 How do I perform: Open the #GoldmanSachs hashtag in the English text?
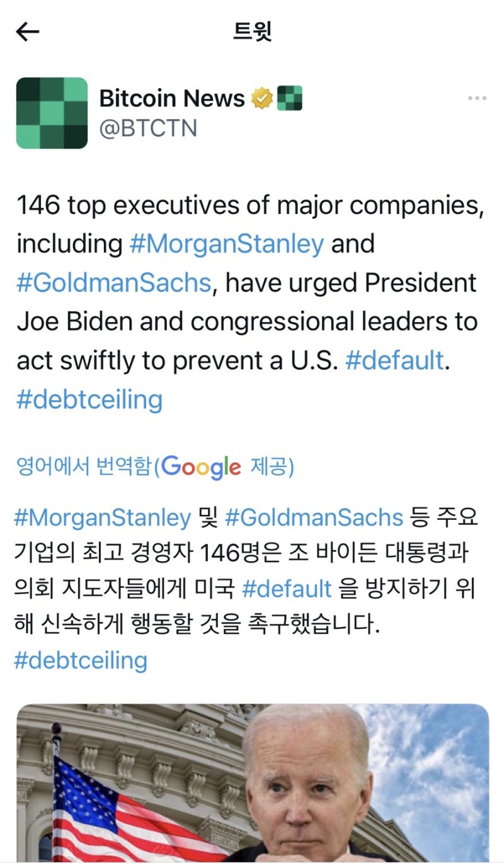(112, 283)
